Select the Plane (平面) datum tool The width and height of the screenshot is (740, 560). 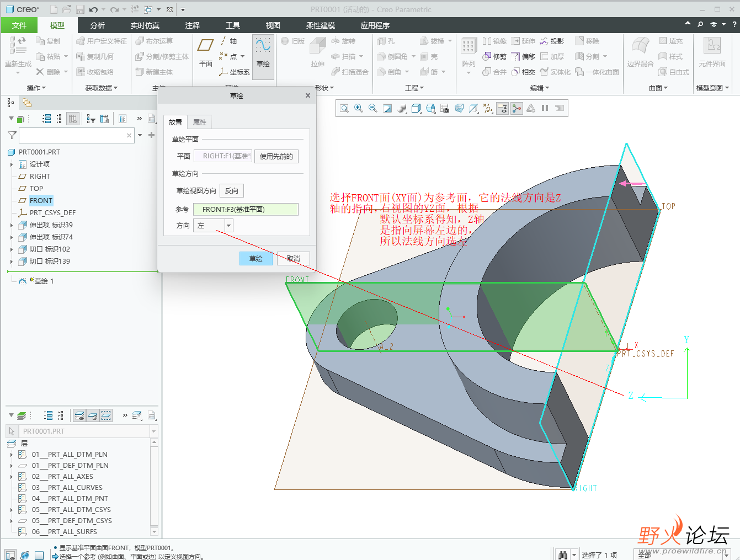click(x=206, y=53)
